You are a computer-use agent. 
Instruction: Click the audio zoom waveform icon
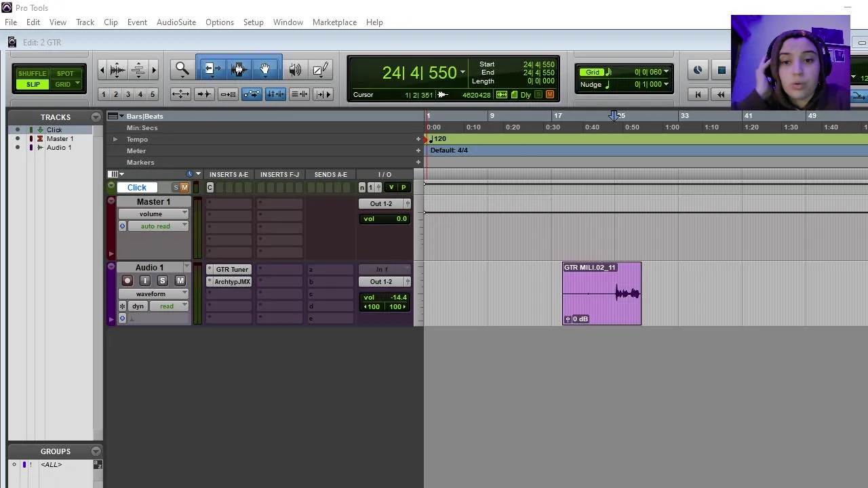pyautogui.click(x=117, y=69)
